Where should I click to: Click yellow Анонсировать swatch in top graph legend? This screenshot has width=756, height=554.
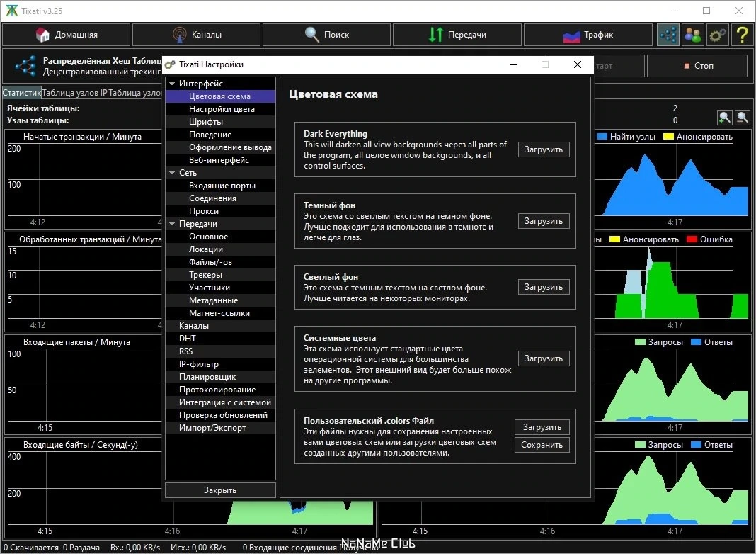(x=668, y=137)
